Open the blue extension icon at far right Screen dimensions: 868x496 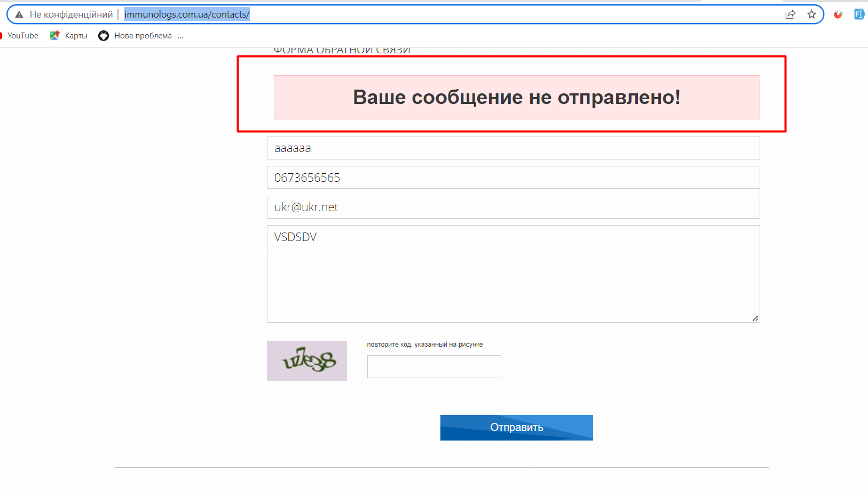(859, 14)
